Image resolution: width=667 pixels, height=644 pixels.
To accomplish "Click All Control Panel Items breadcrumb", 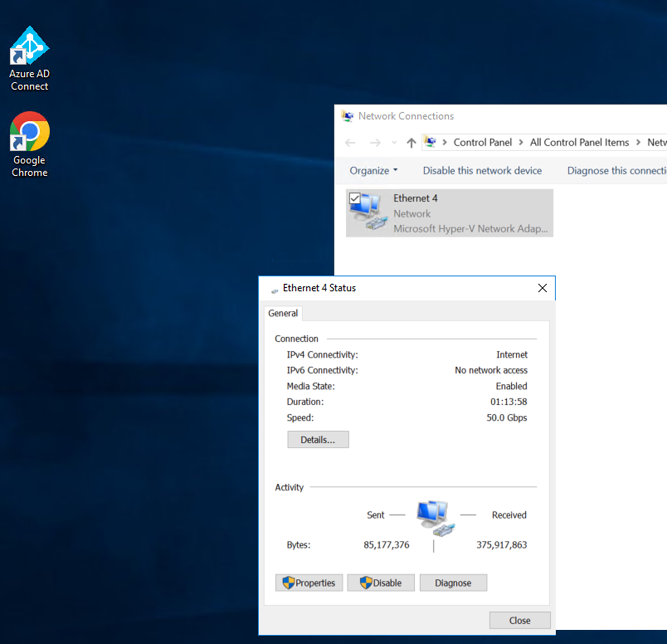I will 579,142.
